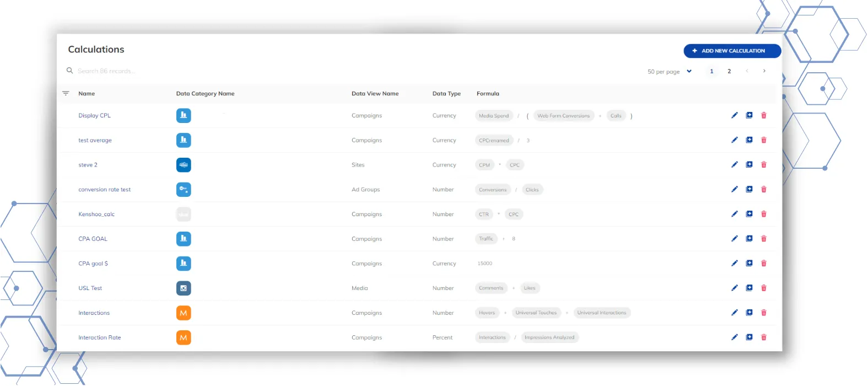
Task: Click the Media Spend formula chip
Action: (x=494, y=116)
